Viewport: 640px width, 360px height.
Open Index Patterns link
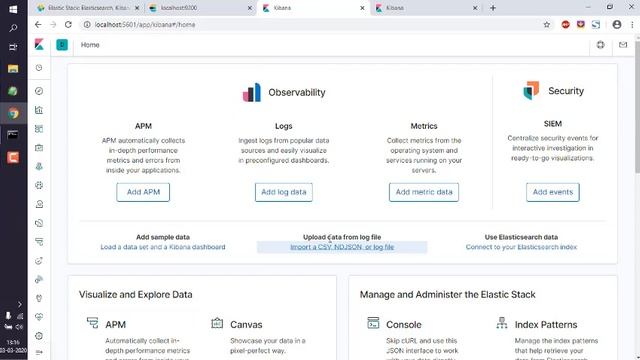546,324
